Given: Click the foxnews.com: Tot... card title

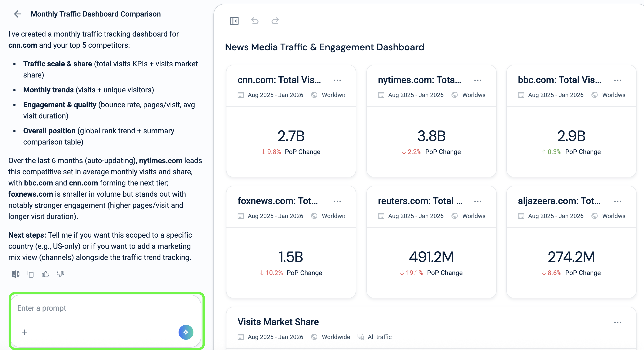Looking at the screenshot, I should [278, 201].
